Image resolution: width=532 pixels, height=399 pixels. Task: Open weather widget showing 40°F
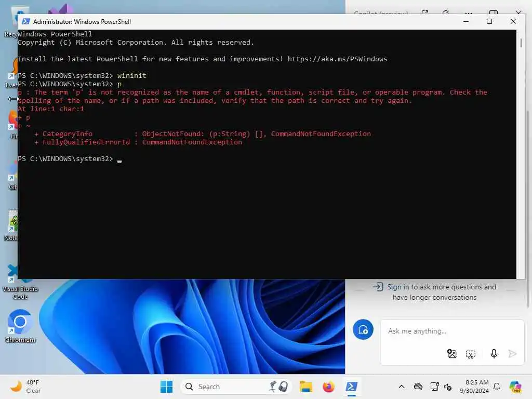[x=25, y=387]
